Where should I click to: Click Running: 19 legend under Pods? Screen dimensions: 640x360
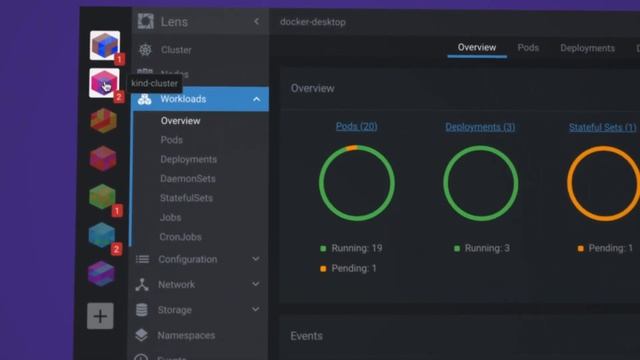[x=351, y=248]
